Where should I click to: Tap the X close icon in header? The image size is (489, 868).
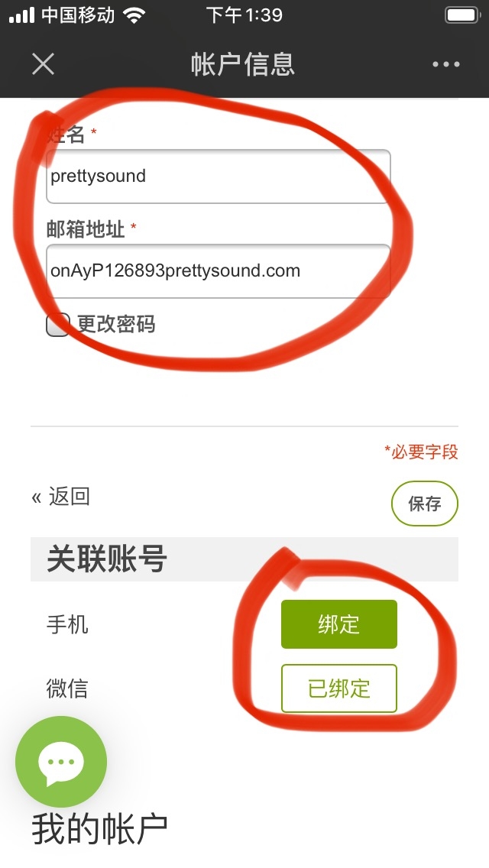[44, 64]
